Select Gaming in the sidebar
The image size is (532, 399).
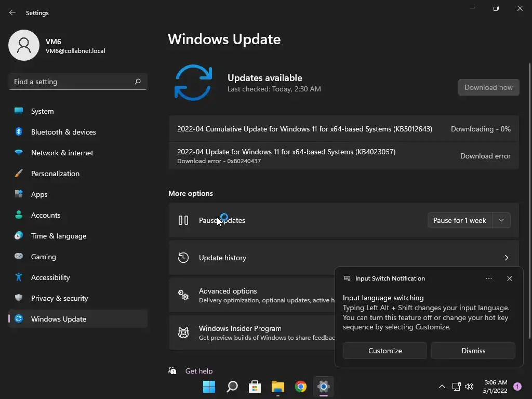tap(78, 257)
